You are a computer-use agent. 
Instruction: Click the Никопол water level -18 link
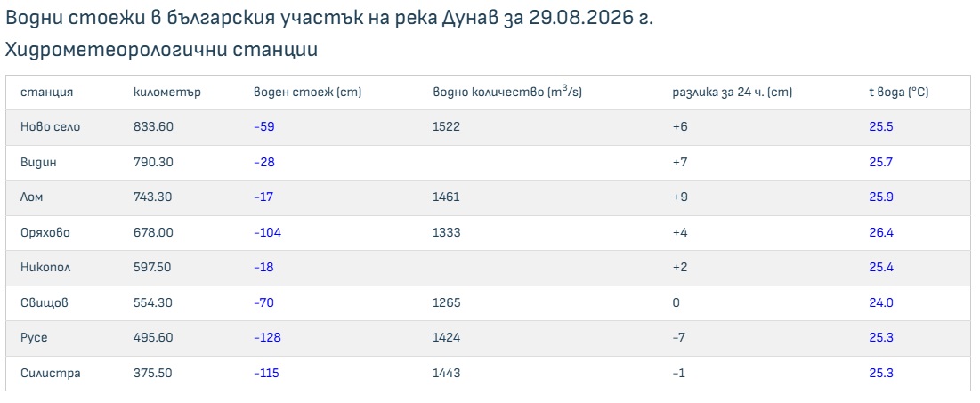click(263, 268)
